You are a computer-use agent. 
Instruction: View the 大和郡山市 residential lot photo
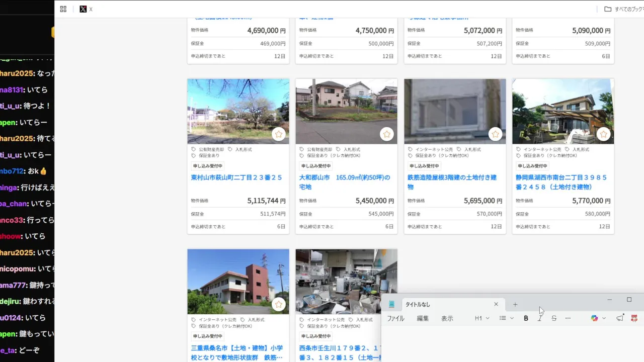coord(346,111)
